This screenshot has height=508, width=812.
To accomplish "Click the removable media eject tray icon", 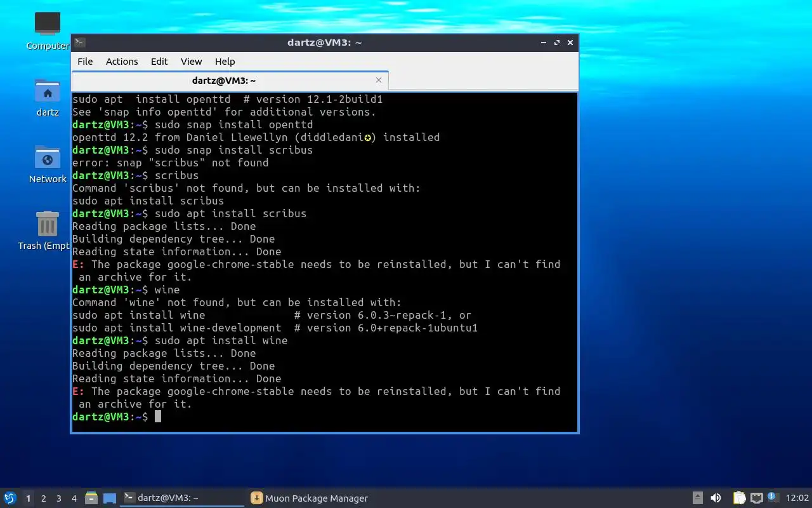I will tap(697, 498).
